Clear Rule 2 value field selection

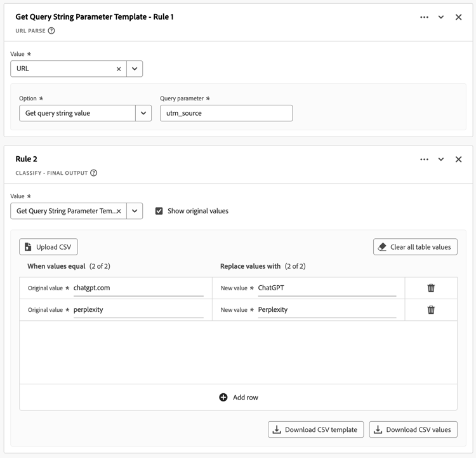click(x=119, y=211)
